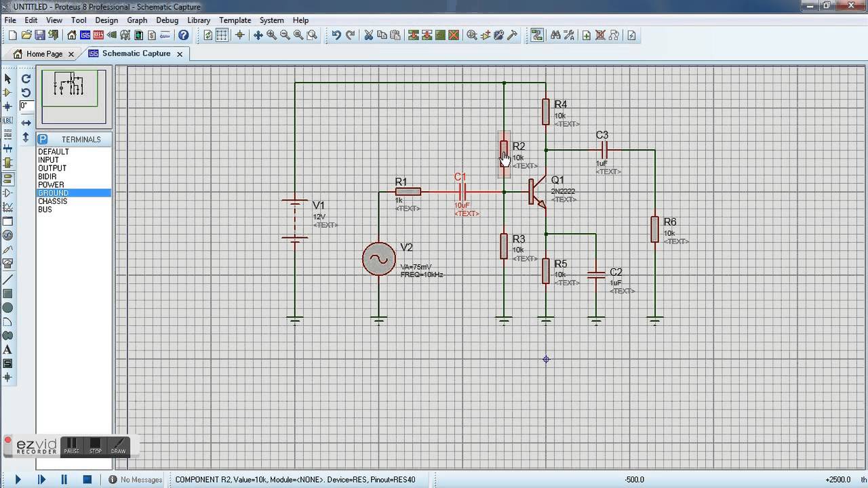Screen dimensions: 868x488
Task: Click the Remove sheet icon
Action: pos(601,35)
